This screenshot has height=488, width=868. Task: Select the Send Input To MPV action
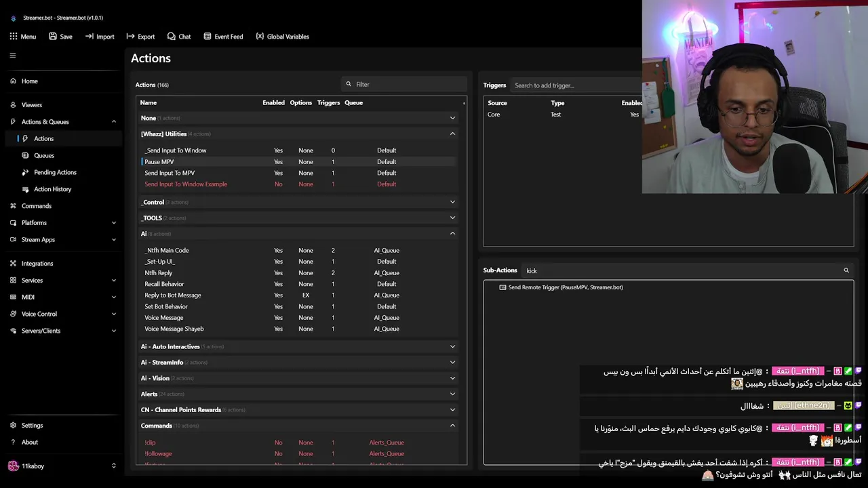click(298, 173)
